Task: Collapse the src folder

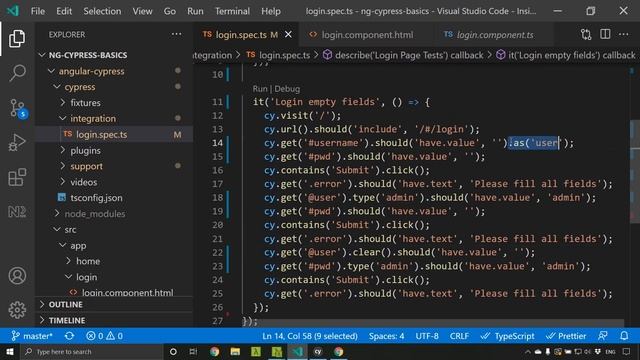Action: pos(57,229)
